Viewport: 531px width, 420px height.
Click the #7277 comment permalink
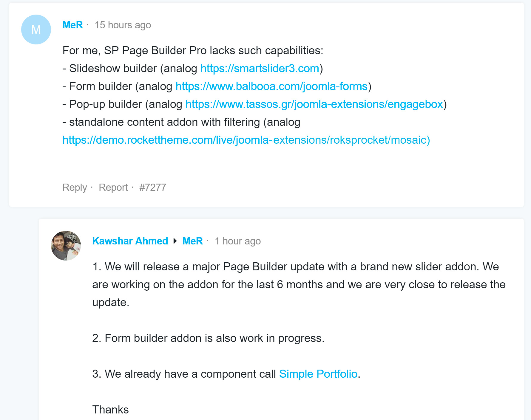[x=153, y=187]
